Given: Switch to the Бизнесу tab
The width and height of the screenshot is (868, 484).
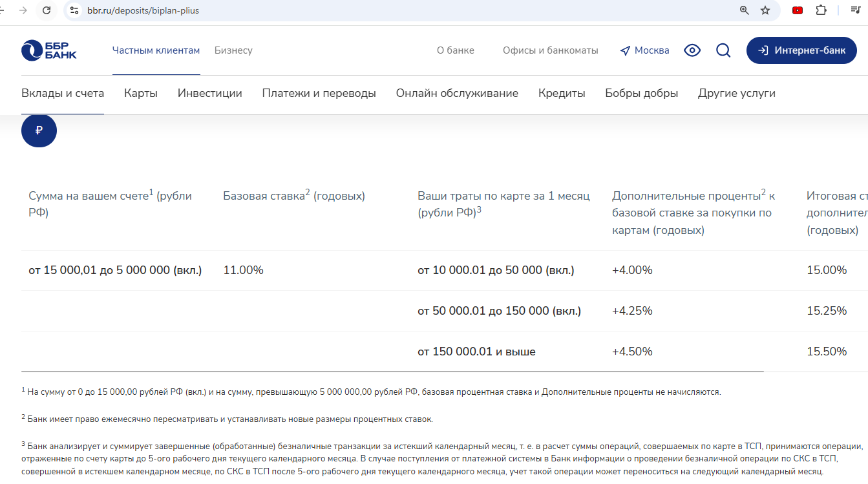Looking at the screenshot, I should tap(233, 50).
